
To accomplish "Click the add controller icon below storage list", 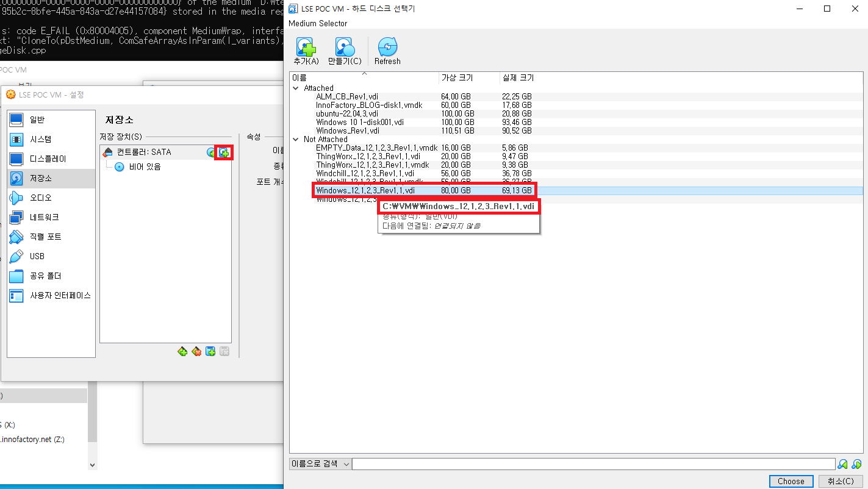I will tap(182, 351).
